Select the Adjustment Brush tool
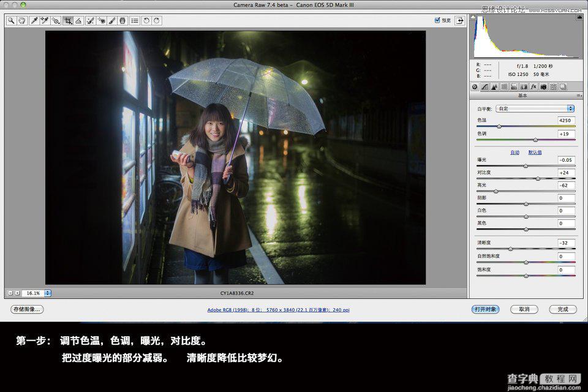Screen dimensions: 588x392 (111, 21)
